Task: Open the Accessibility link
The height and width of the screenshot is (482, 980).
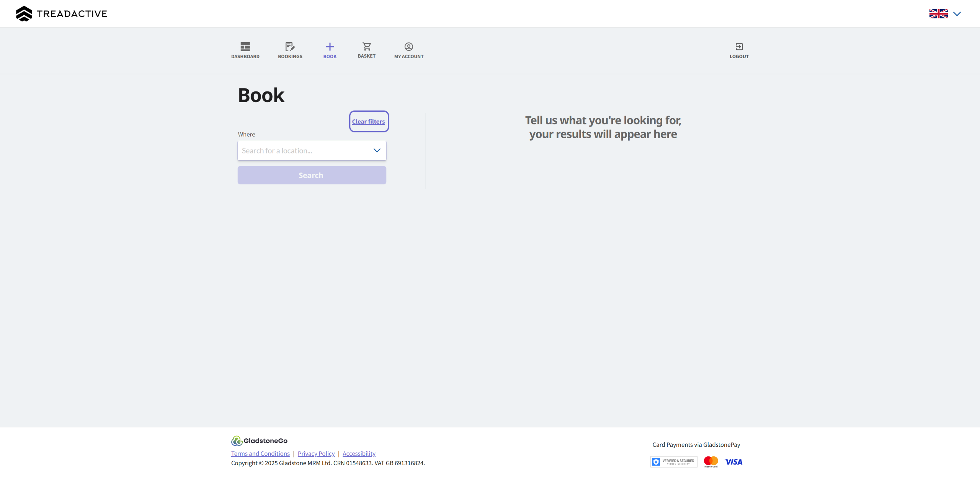Action: pos(359,453)
